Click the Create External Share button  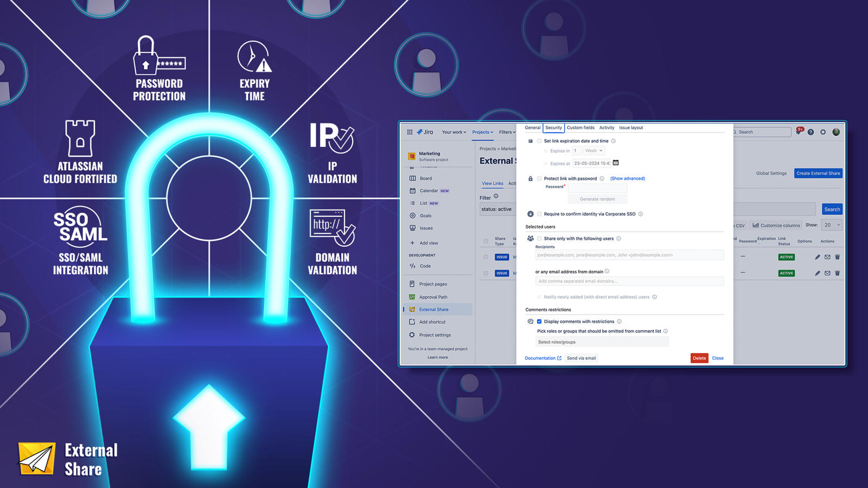click(x=818, y=173)
